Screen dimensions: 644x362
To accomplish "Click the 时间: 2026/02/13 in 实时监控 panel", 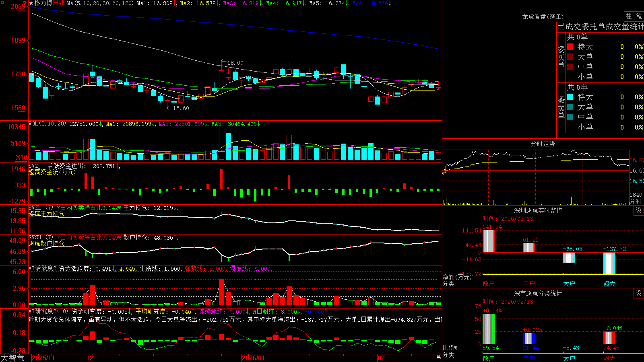I will [508, 219].
